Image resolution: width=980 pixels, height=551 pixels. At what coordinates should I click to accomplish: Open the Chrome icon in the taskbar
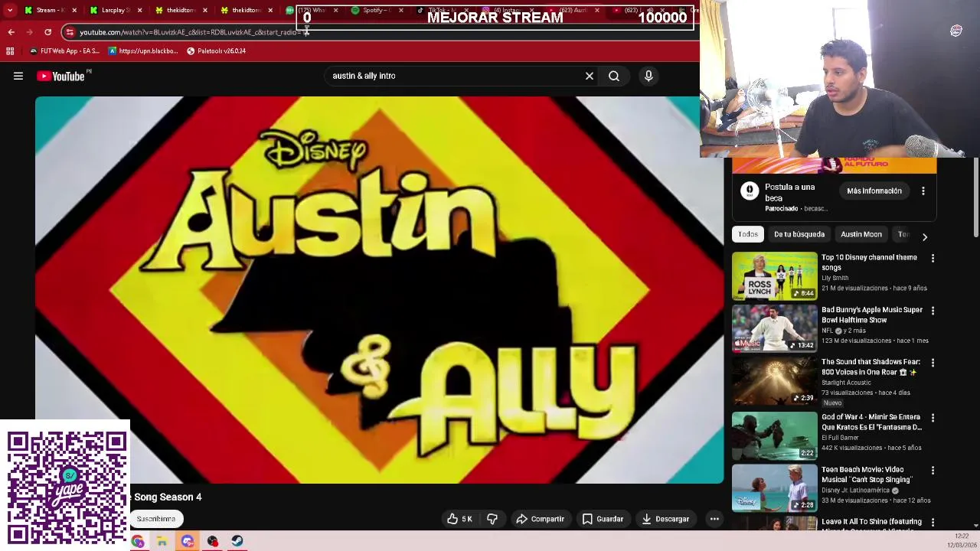click(138, 542)
